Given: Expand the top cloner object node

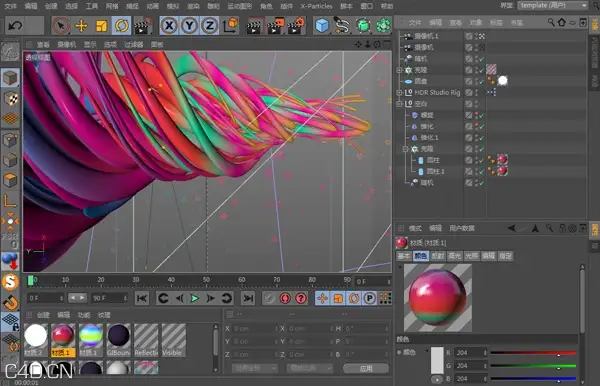Looking at the screenshot, I should tap(399, 70).
